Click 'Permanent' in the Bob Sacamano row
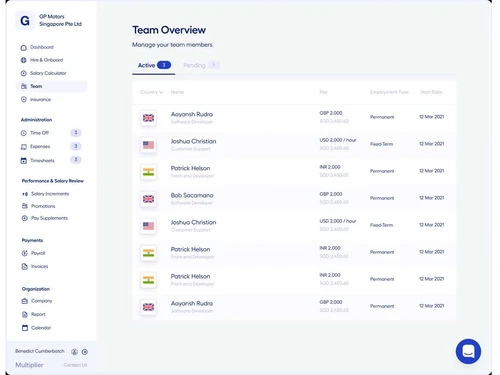The width and height of the screenshot is (500, 375). (382, 198)
